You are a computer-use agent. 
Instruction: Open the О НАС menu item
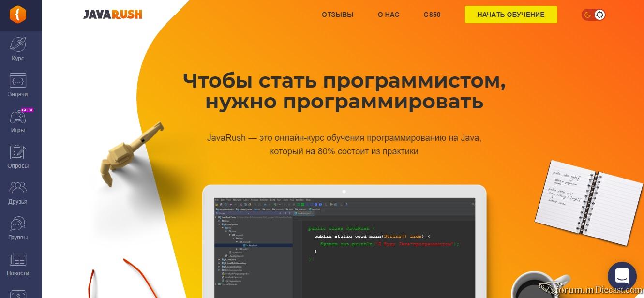click(x=389, y=15)
